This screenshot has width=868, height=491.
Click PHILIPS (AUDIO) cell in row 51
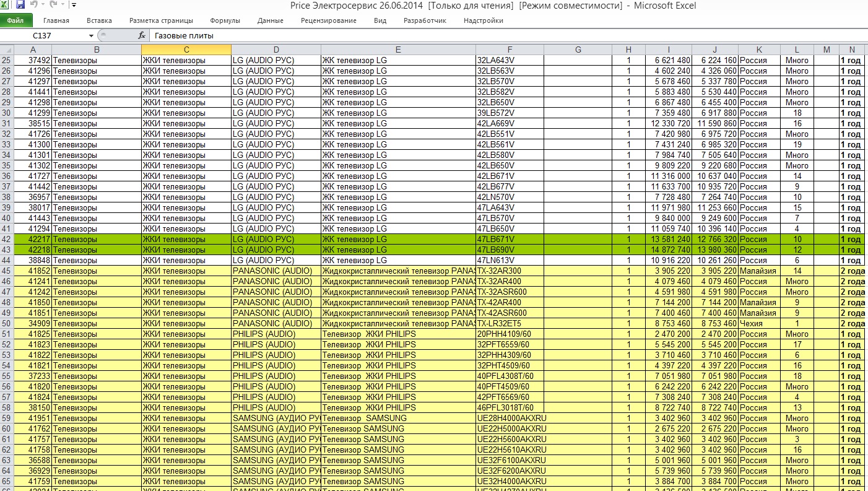pyautogui.click(x=276, y=334)
